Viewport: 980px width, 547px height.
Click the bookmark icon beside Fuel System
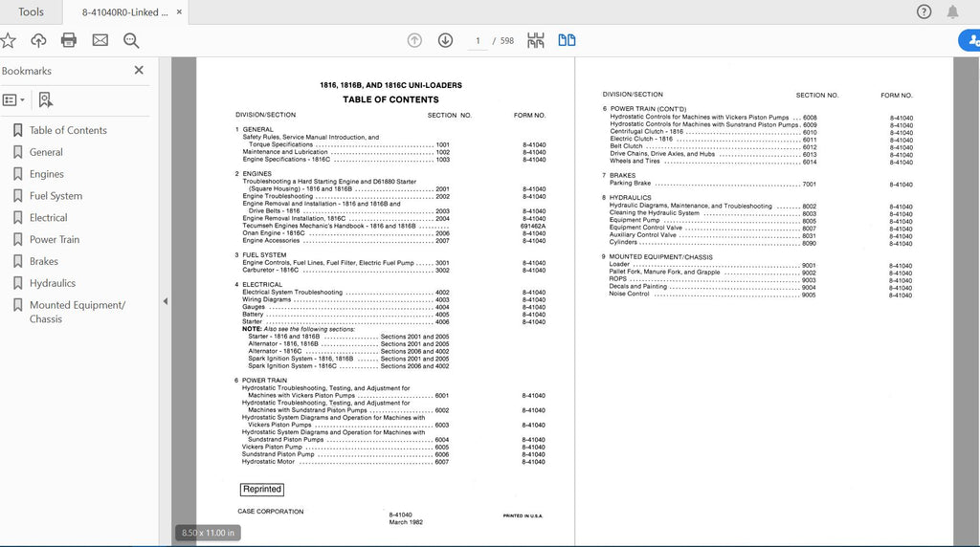click(x=17, y=195)
